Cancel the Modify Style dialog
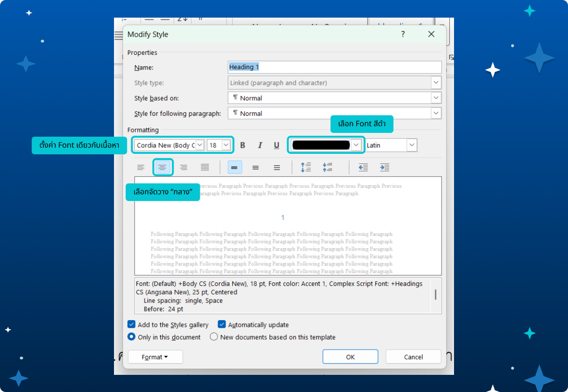The image size is (568, 392). click(413, 357)
